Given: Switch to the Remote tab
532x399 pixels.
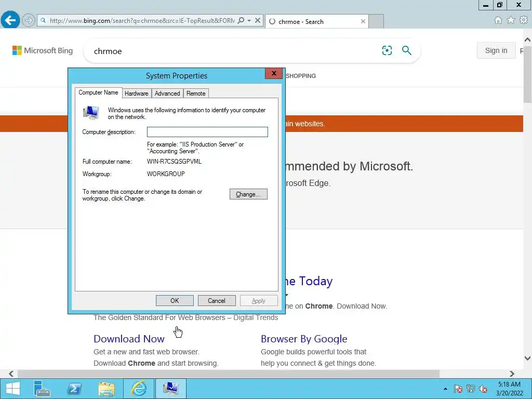Looking at the screenshot, I should [196, 94].
